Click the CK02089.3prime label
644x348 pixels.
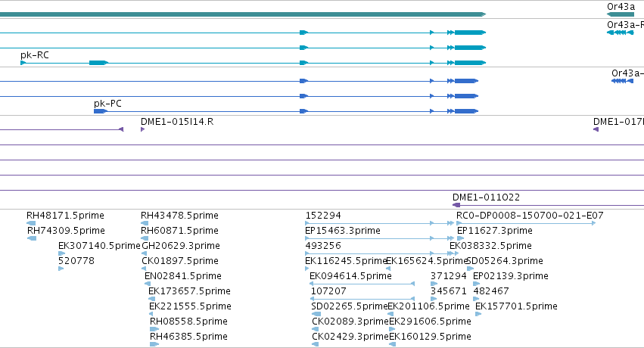coord(350,322)
